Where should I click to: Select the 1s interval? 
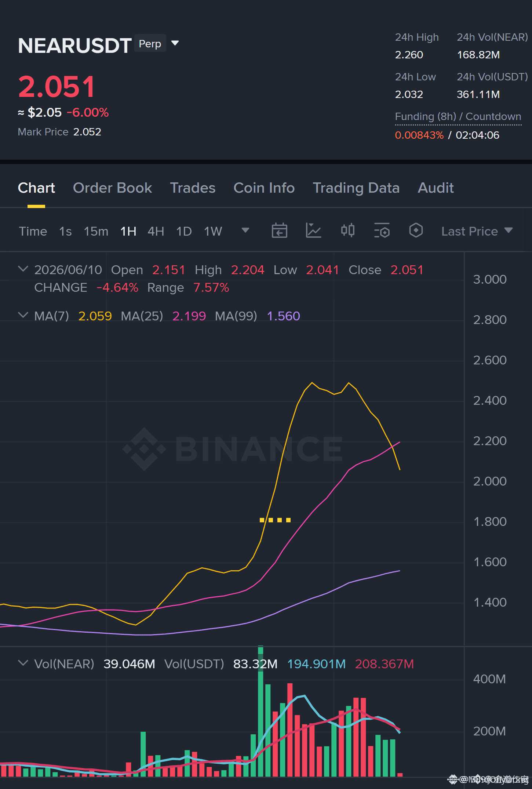pos(65,231)
